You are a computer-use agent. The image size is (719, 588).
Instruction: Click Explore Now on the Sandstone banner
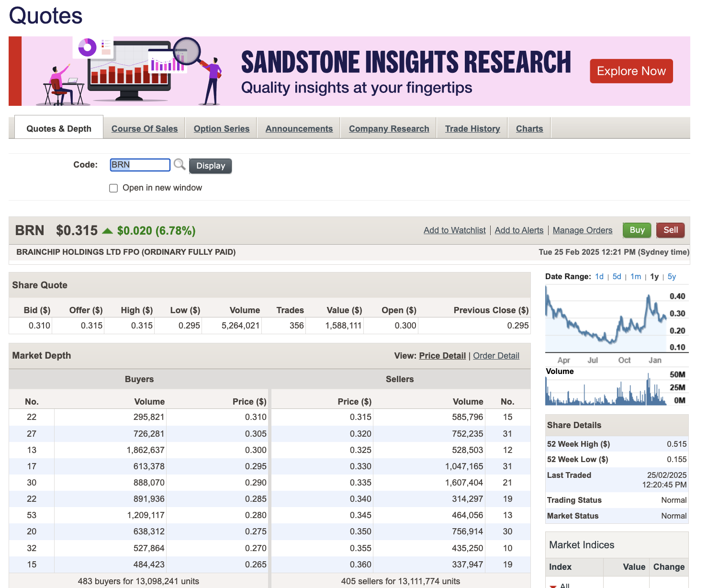pyautogui.click(x=631, y=71)
